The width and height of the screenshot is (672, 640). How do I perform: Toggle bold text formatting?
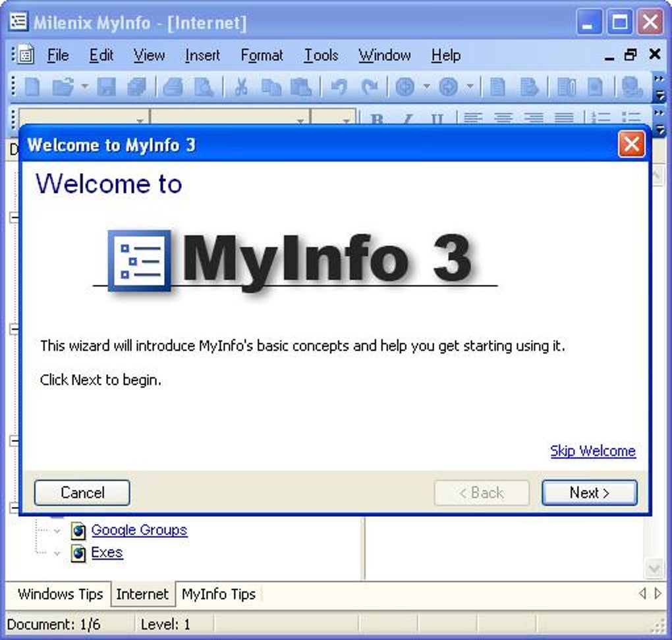(378, 119)
